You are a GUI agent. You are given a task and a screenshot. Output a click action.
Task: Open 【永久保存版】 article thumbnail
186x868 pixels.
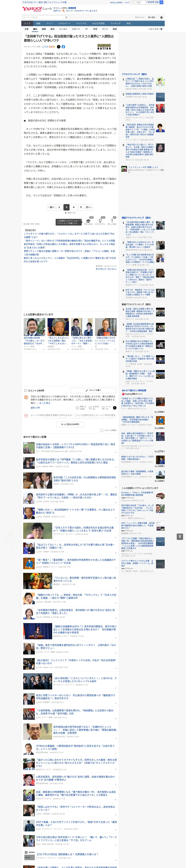click(38, 681)
